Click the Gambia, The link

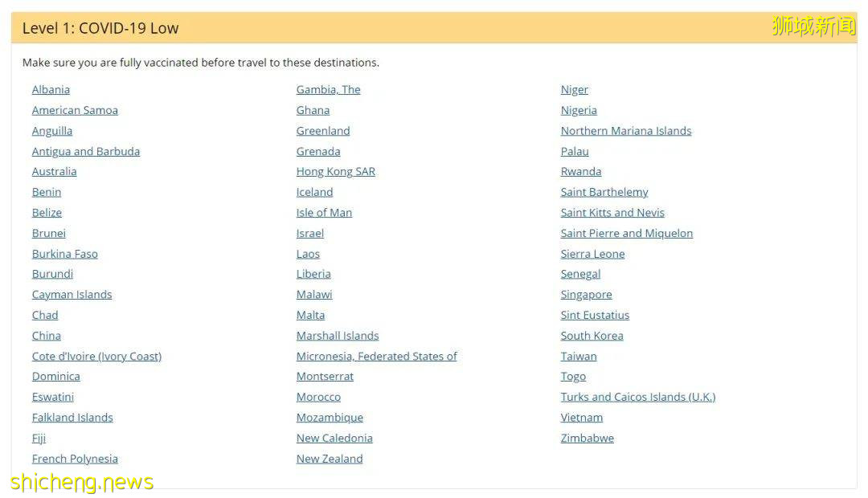(x=328, y=89)
